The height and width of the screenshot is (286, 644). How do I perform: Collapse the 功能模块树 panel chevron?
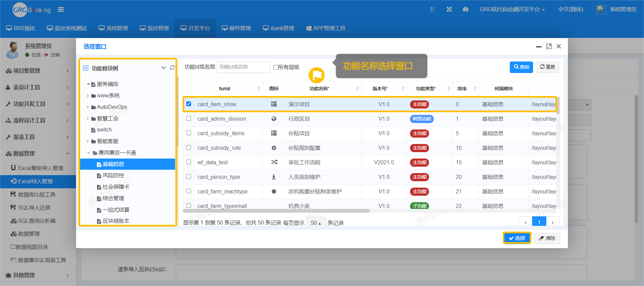(x=164, y=68)
